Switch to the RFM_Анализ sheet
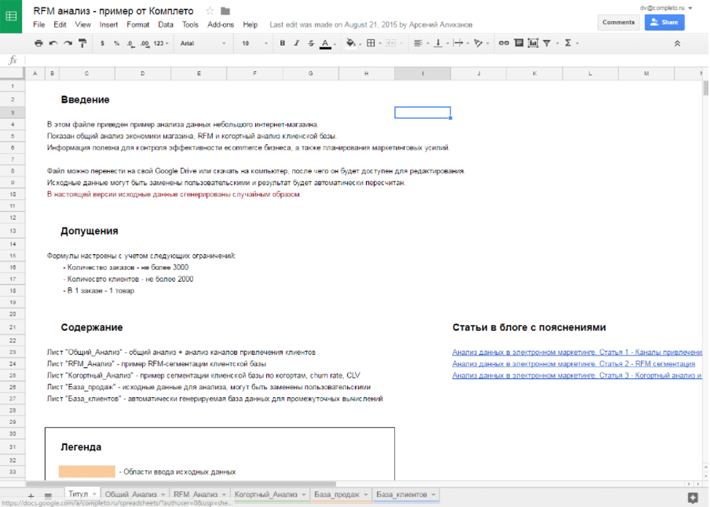Viewport: 710px width, 507px height. [x=196, y=494]
